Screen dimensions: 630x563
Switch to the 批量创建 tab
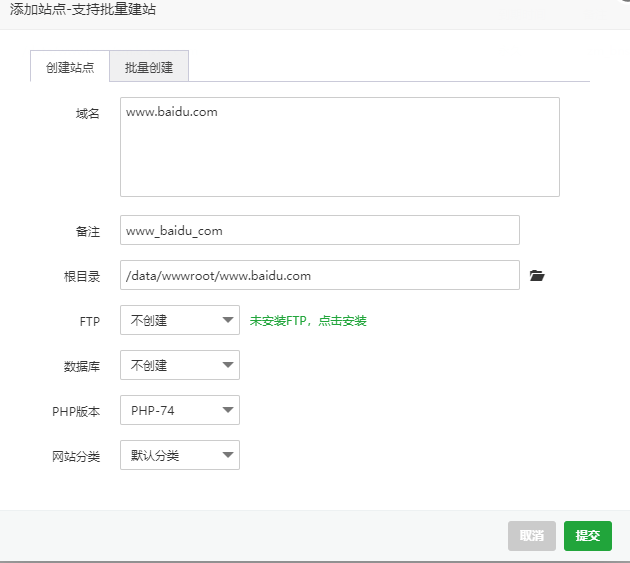(x=149, y=66)
